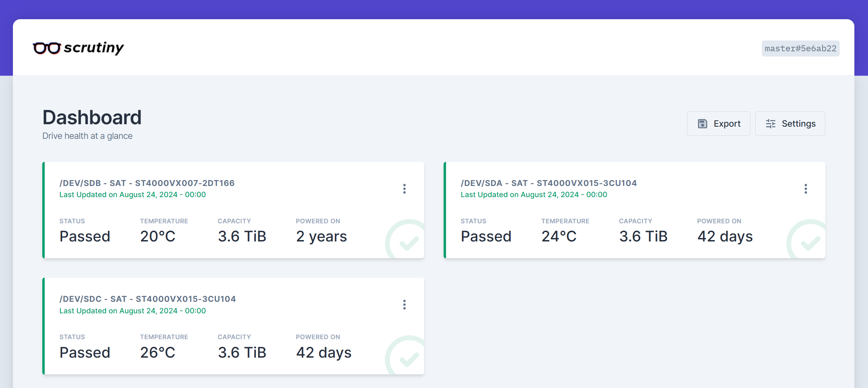Open the /DEV/SDC drive three-dot menu

(x=404, y=305)
